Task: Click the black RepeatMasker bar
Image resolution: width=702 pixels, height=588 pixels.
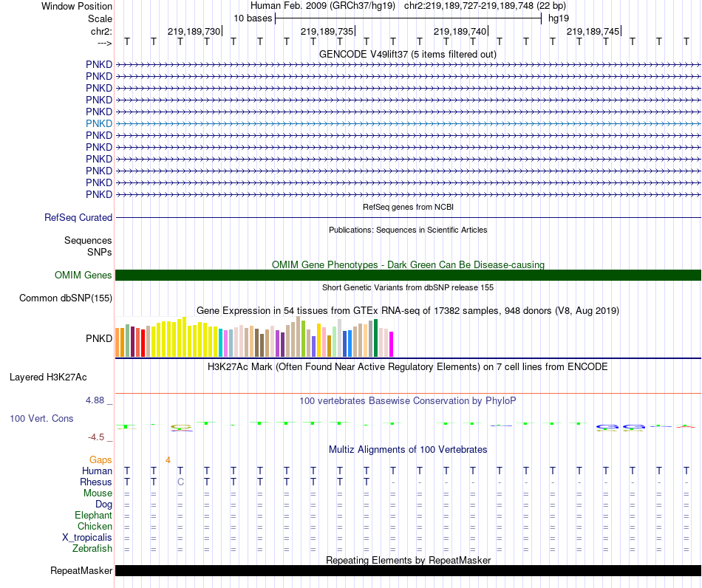Action: [408, 571]
